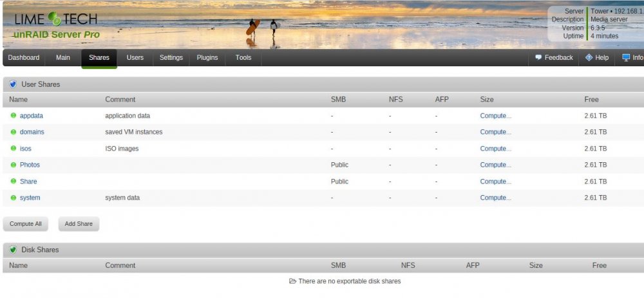Click the 'saved VM instances' comment
The image size is (644, 298).
(x=133, y=132)
